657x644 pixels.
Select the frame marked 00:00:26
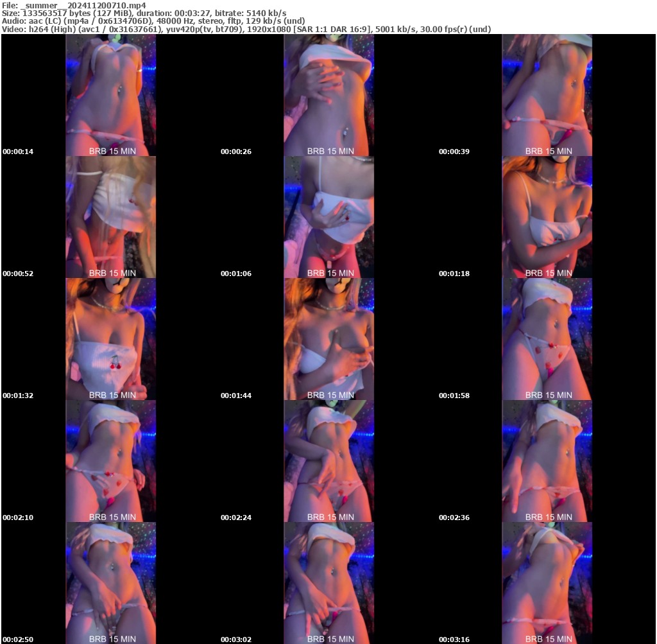click(x=328, y=95)
